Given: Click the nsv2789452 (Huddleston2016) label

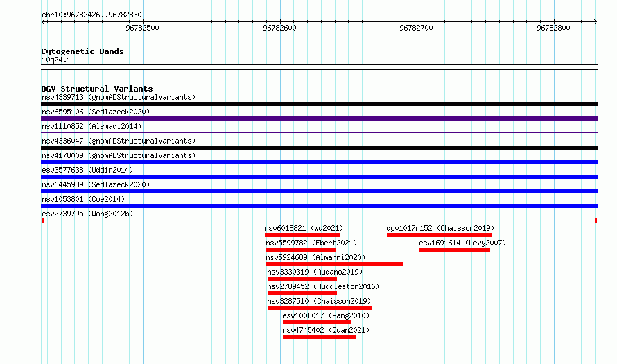Looking at the screenshot, I should click(x=323, y=286).
